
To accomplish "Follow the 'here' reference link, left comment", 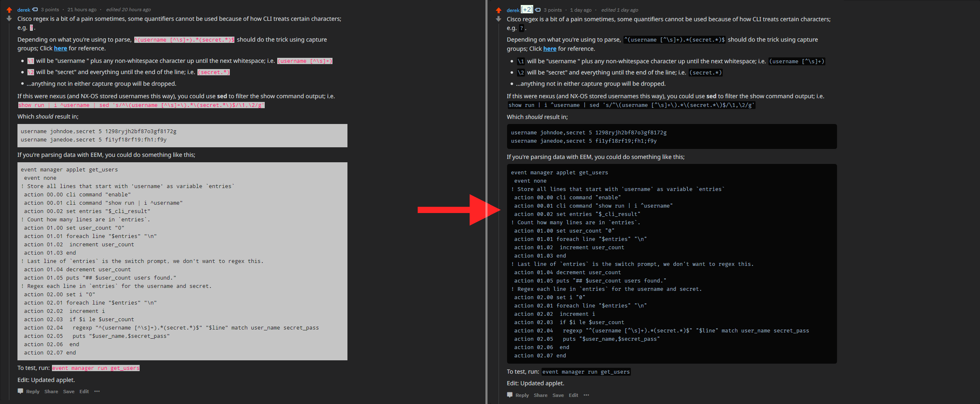I will pyautogui.click(x=60, y=48).
